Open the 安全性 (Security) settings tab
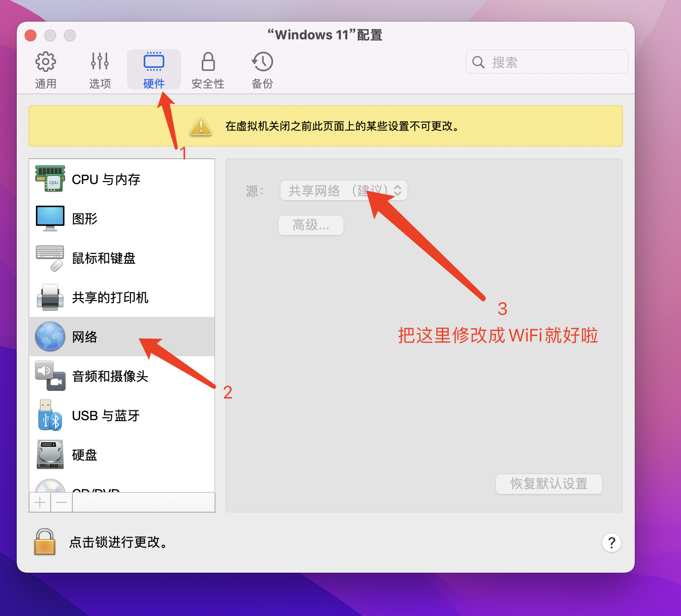Image resolution: width=681 pixels, height=616 pixels. (x=208, y=69)
